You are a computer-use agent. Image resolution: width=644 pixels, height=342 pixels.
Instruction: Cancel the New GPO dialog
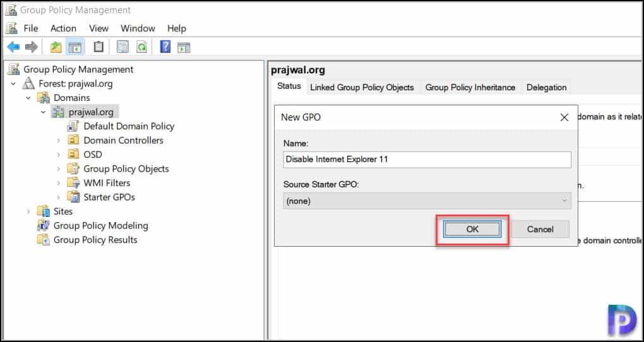[540, 229]
